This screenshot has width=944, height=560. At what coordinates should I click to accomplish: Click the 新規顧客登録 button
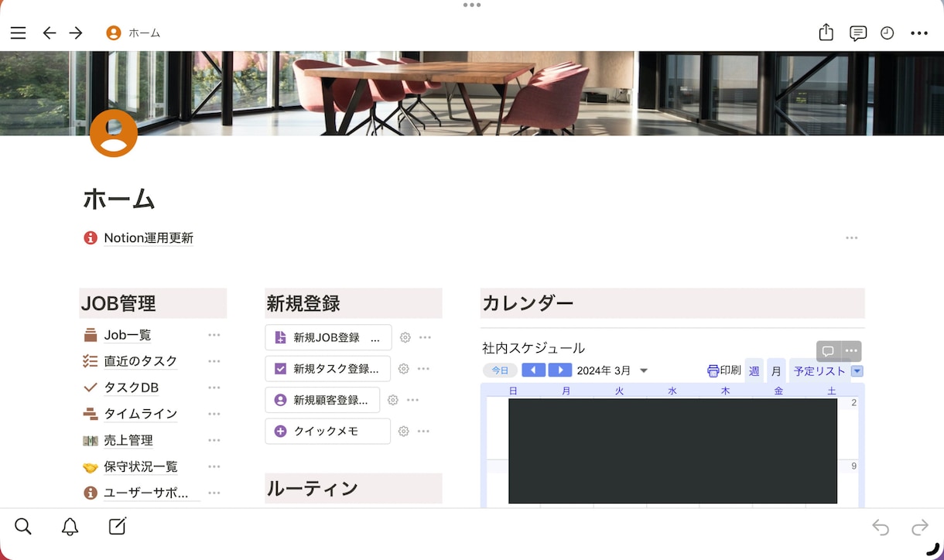coord(322,400)
